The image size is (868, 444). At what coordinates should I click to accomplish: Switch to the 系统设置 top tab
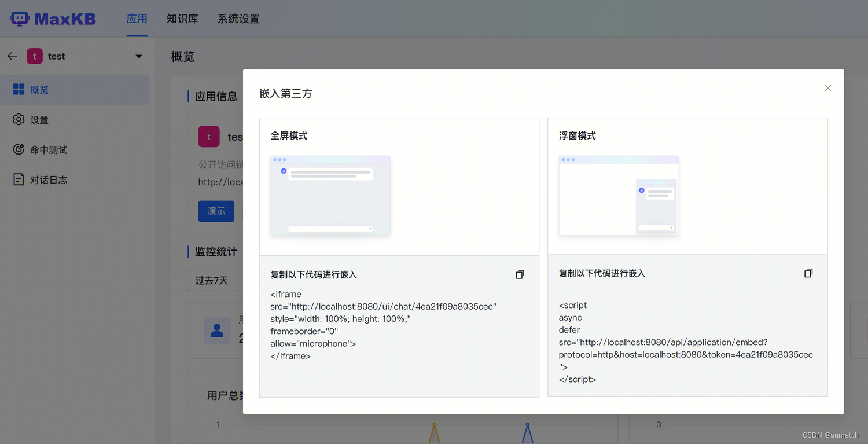[x=238, y=19]
